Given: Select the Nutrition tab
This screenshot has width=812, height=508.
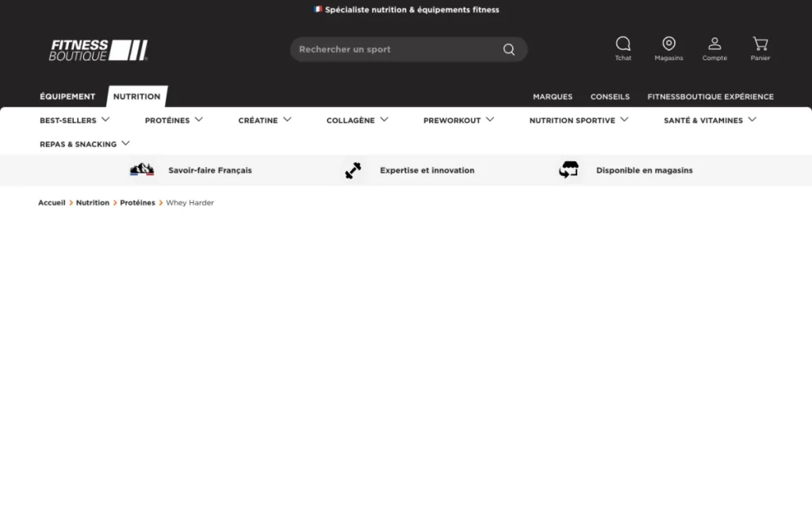Looking at the screenshot, I should 136,97.
